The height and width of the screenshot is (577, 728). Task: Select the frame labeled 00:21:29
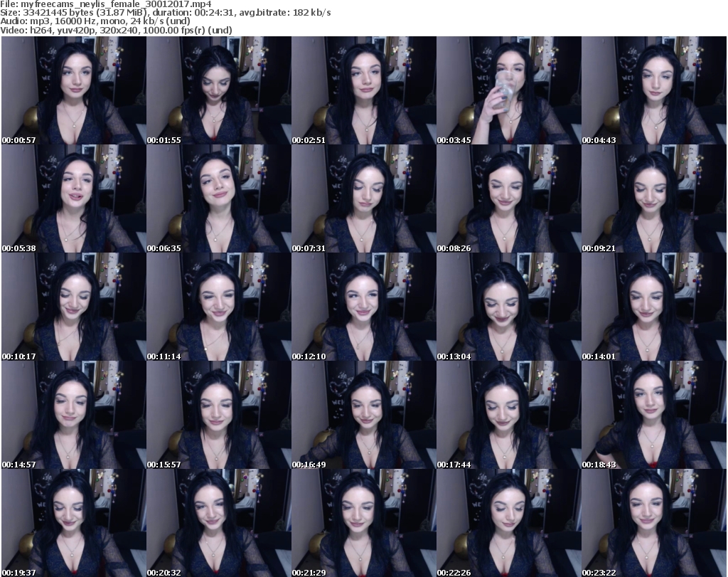pos(363,523)
